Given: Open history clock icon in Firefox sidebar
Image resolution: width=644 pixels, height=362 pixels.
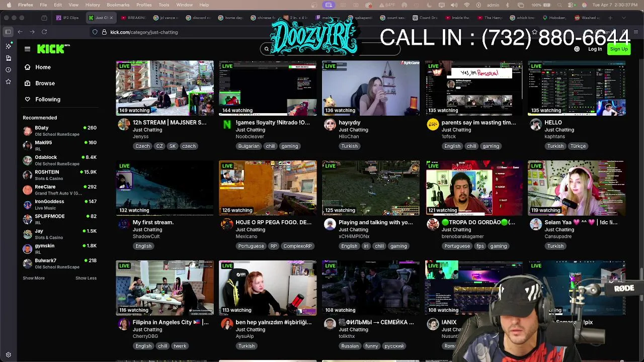Looking at the screenshot, I should (x=8, y=69).
